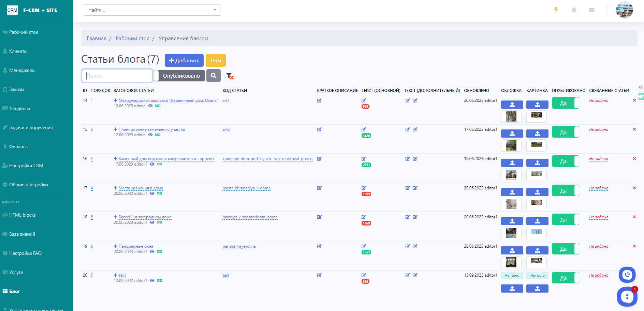The image size is (644, 311).
Task: Open Клиенты in the sidebar
Action: (x=18, y=51)
